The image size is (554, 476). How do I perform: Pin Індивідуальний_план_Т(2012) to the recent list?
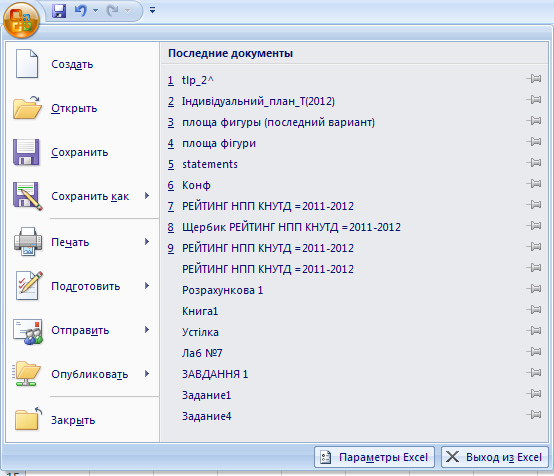(x=534, y=100)
